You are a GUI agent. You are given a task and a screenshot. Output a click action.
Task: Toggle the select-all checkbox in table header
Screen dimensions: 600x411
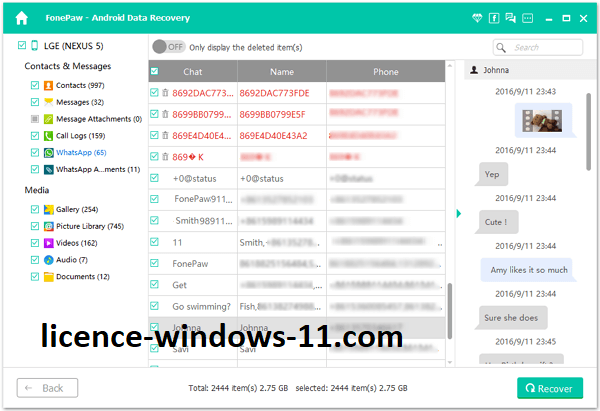[154, 72]
